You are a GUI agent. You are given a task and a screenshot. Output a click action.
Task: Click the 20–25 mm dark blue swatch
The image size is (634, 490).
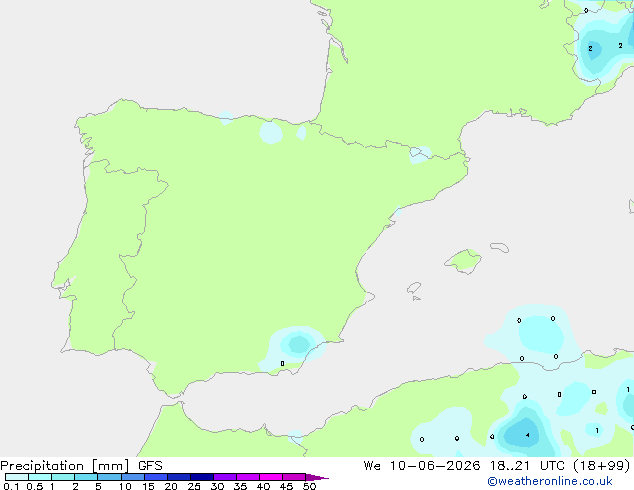pyautogui.click(x=179, y=477)
